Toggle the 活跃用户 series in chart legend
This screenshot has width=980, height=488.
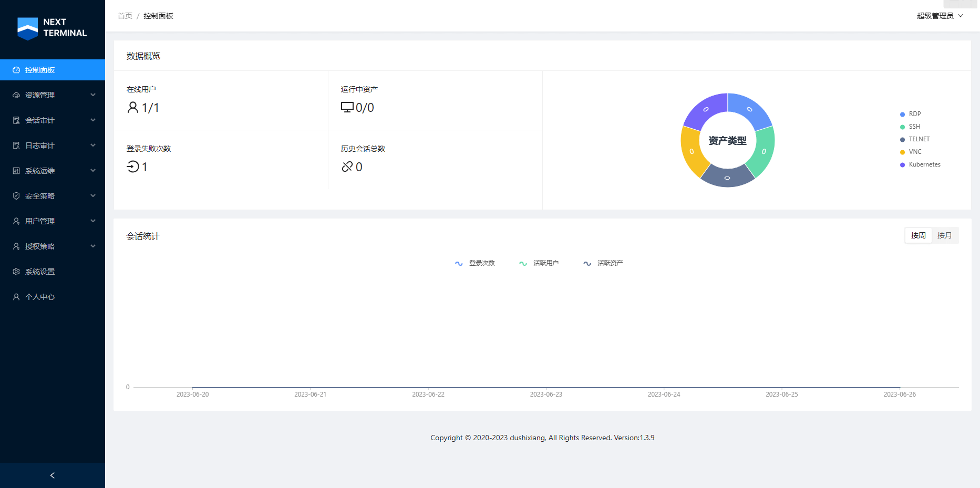[x=539, y=263]
